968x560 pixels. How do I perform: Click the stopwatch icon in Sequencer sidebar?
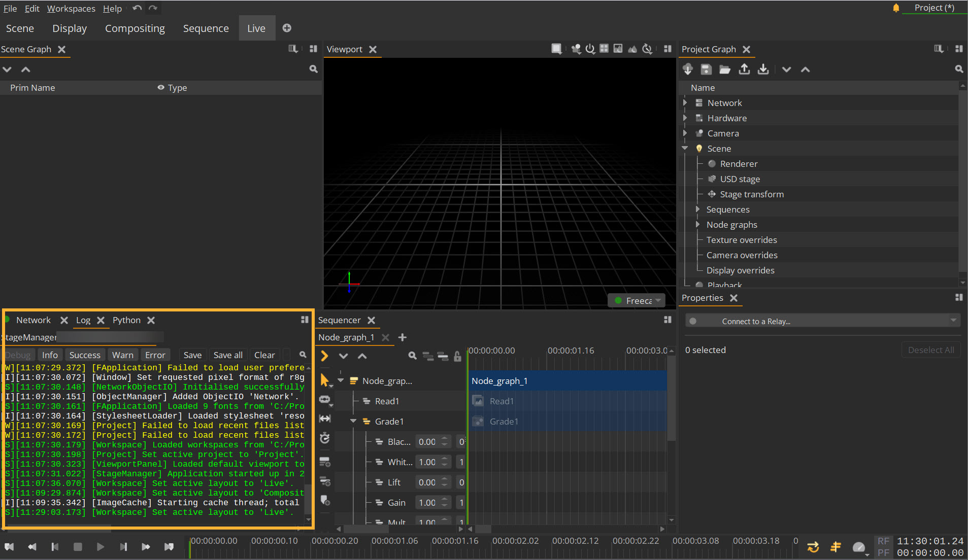pyautogui.click(x=325, y=438)
